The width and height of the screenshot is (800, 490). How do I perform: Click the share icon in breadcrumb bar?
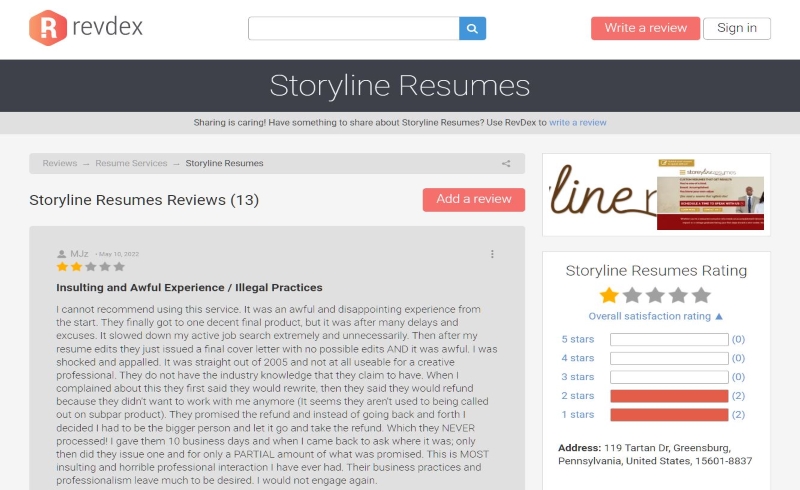click(x=506, y=164)
